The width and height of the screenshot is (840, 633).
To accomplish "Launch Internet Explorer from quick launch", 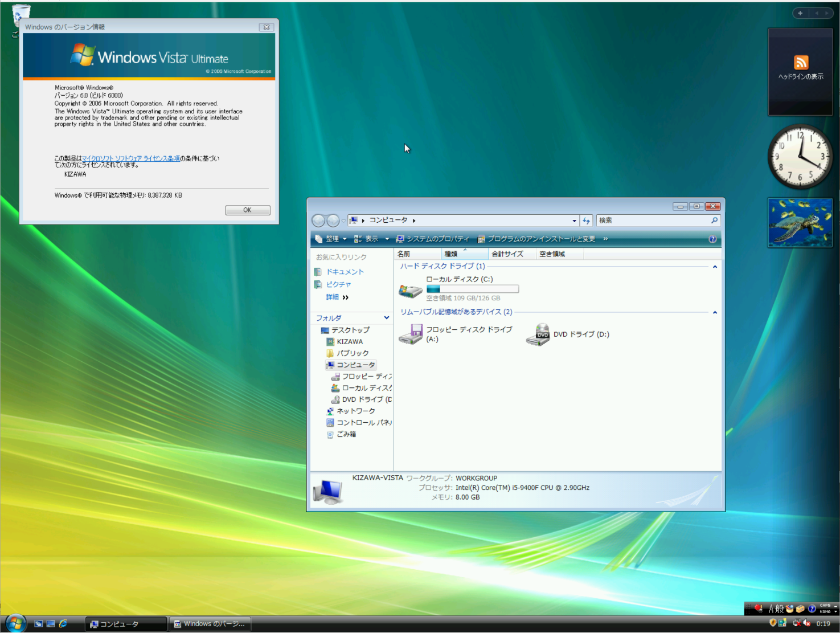I will pos(63,624).
